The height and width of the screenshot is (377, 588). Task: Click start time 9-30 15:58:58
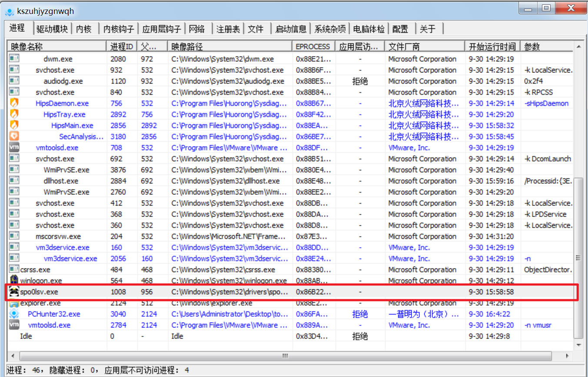pyautogui.click(x=491, y=292)
